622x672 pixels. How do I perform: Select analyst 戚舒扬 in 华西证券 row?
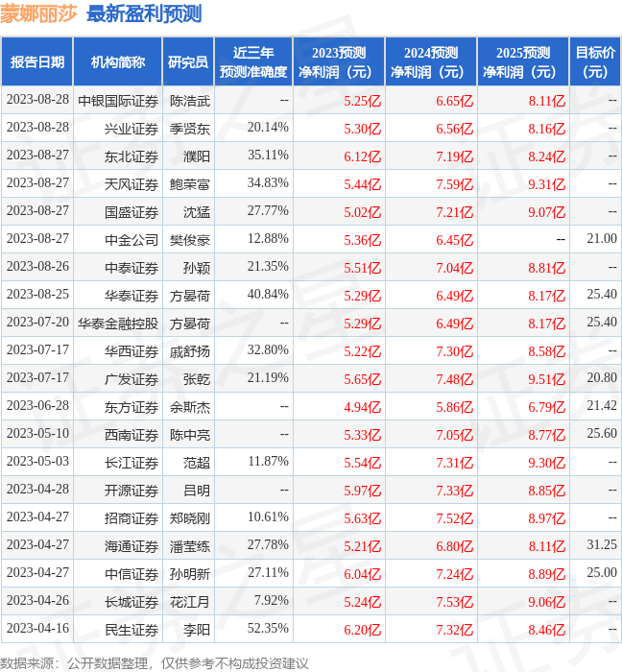[x=190, y=351]
